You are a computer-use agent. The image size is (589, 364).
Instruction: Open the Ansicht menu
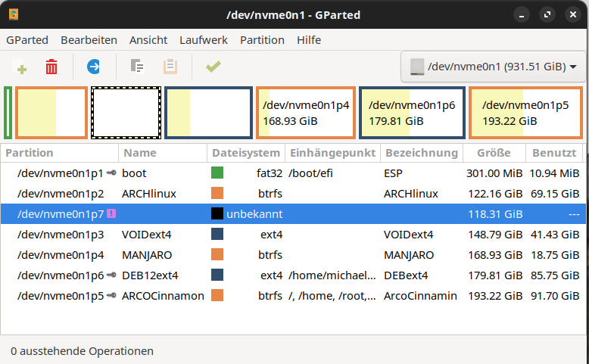148,40
